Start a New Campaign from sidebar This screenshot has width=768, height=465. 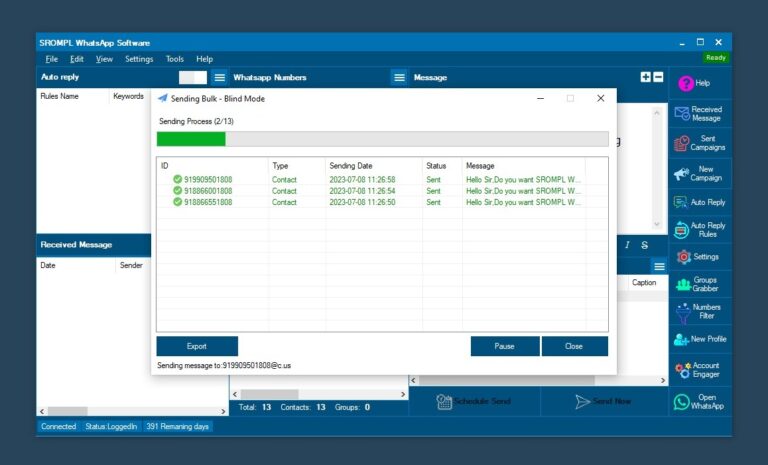pos(682,173)
